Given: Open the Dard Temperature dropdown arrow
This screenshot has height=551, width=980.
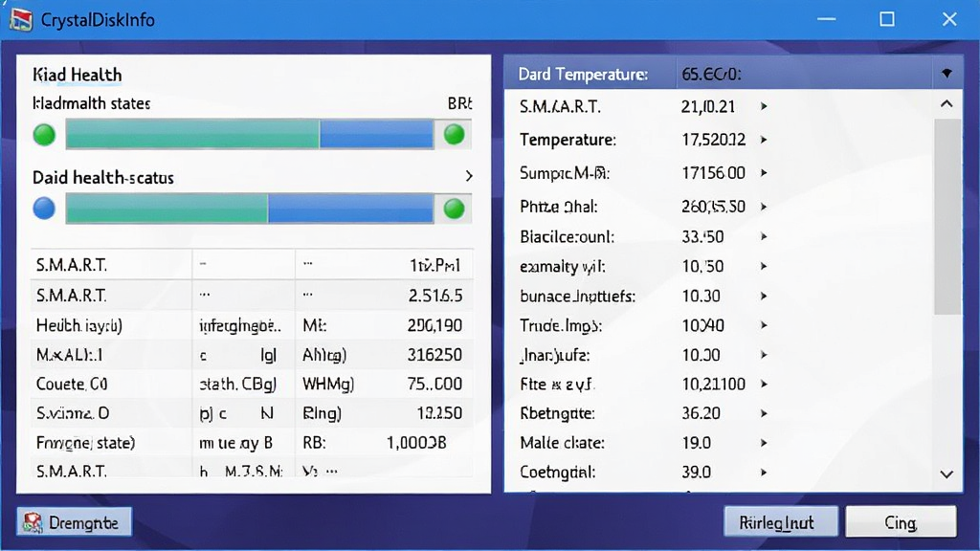Looking at the screenshot, I should [947, 74].
